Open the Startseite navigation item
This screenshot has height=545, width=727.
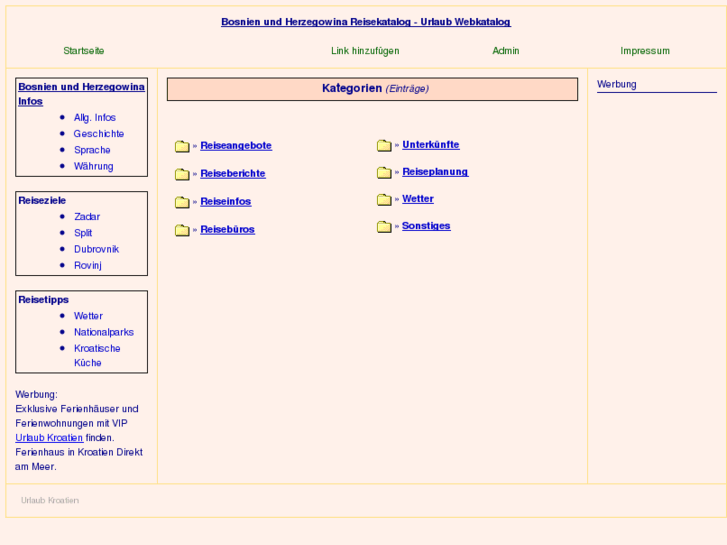(83, 51)
